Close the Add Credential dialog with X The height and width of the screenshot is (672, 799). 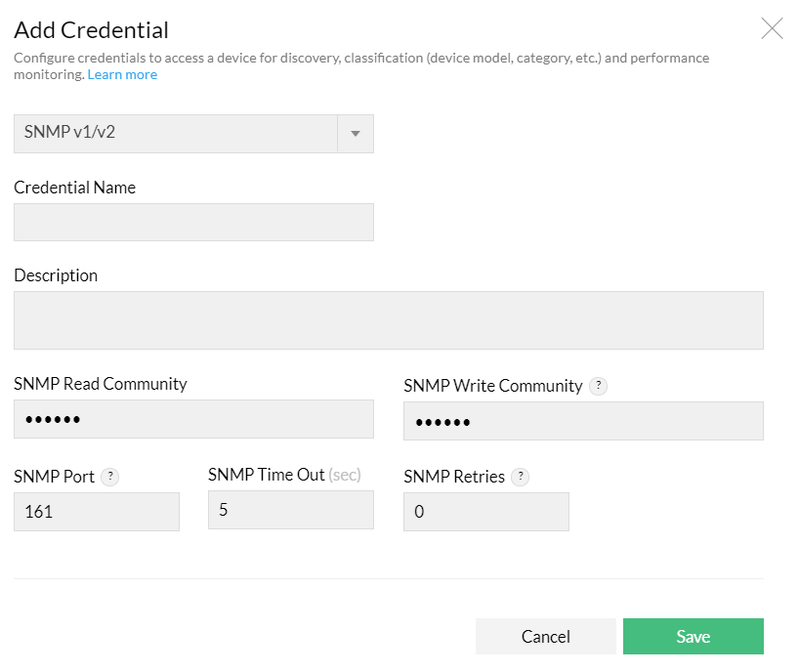pos(772,28)
